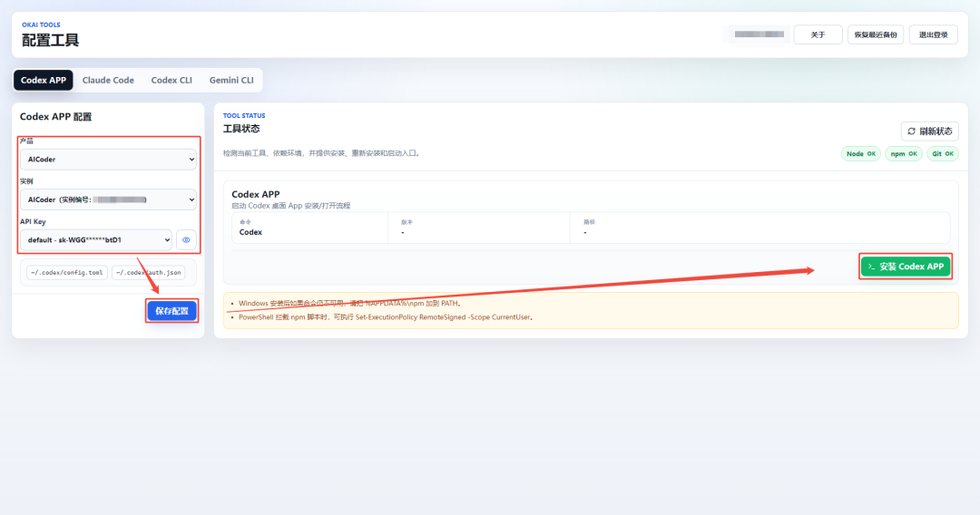Toggle API key visibility eye icon
The height and width of the screenshot is (515, 980).
(x=186, y=239)
